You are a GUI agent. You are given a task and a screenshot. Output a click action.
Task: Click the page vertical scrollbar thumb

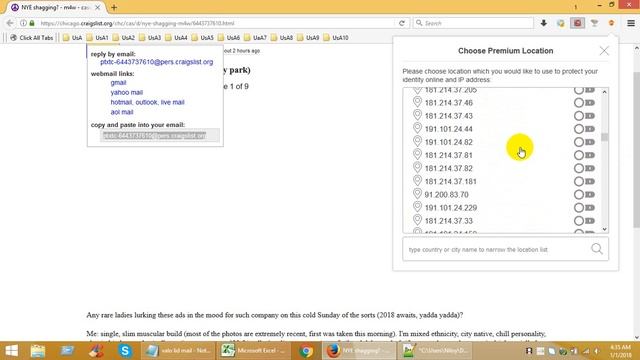click(637, 150)
